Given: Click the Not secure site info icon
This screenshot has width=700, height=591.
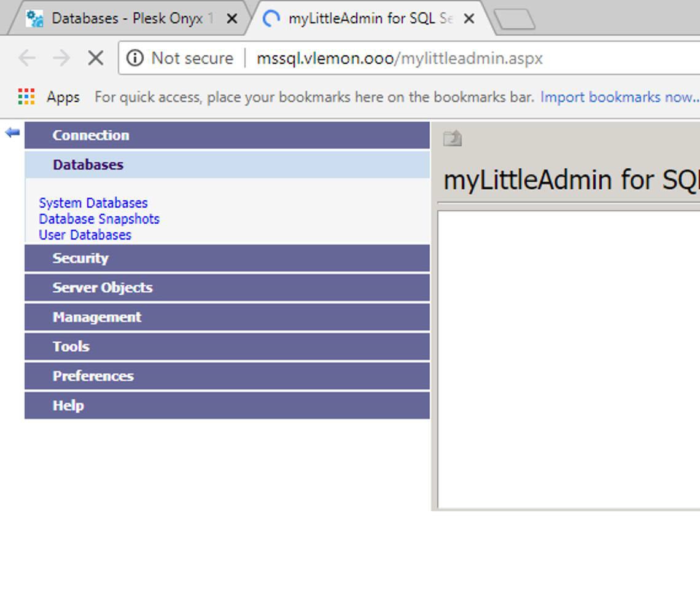Looking at the screenshot, I should pos(134,58).
